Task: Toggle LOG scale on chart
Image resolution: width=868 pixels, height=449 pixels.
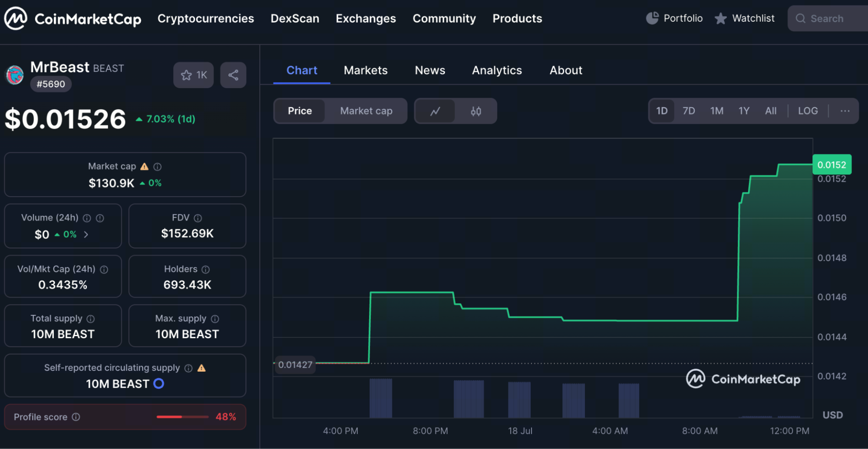Action: tap(808, 111)
